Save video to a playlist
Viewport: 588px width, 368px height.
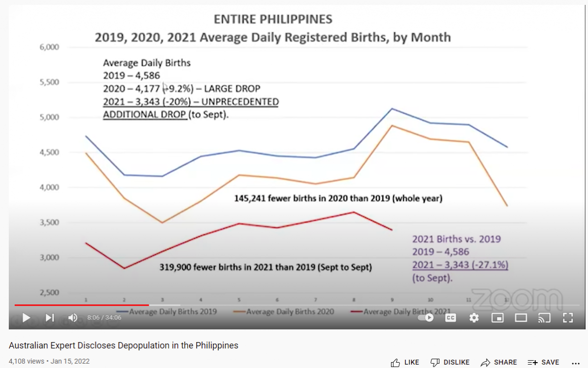click(543, 362)
